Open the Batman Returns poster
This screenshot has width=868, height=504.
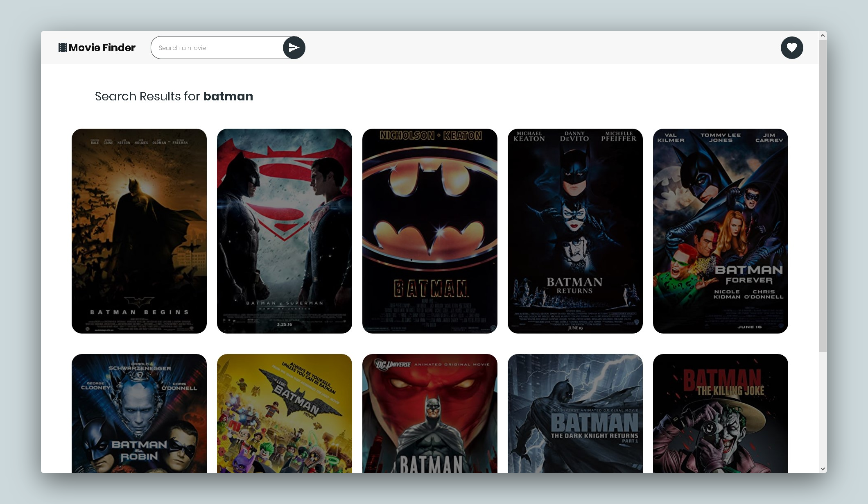(x=575, y=231)
